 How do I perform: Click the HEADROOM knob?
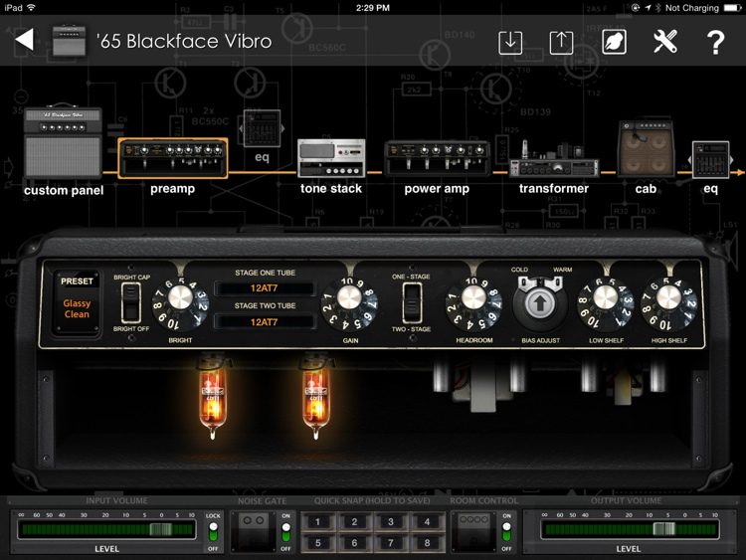473,304
